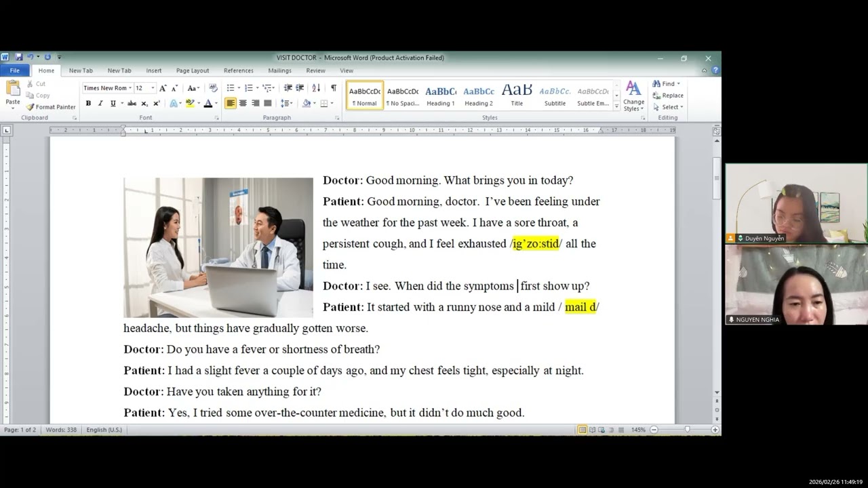Image resolution: width=868 pixels, height=488 pixels.
Task: Click the Shrink Font icon
Action: 174,88
